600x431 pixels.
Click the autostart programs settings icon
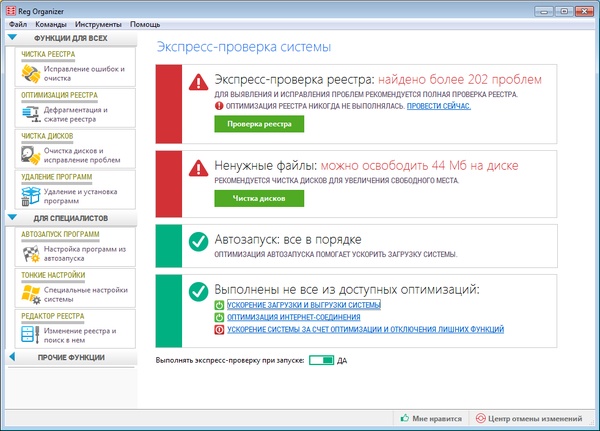coord(30,254)
